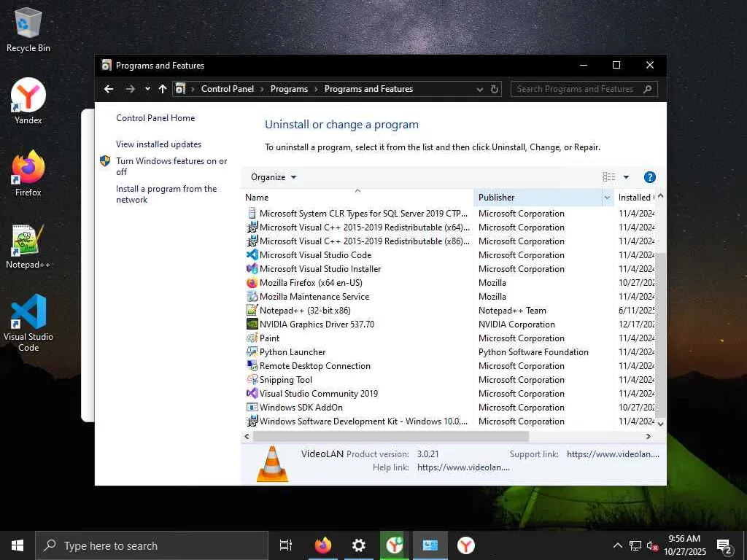
Task: Click the Microsoft System CLR Types row icon
Action: point(252,214)
